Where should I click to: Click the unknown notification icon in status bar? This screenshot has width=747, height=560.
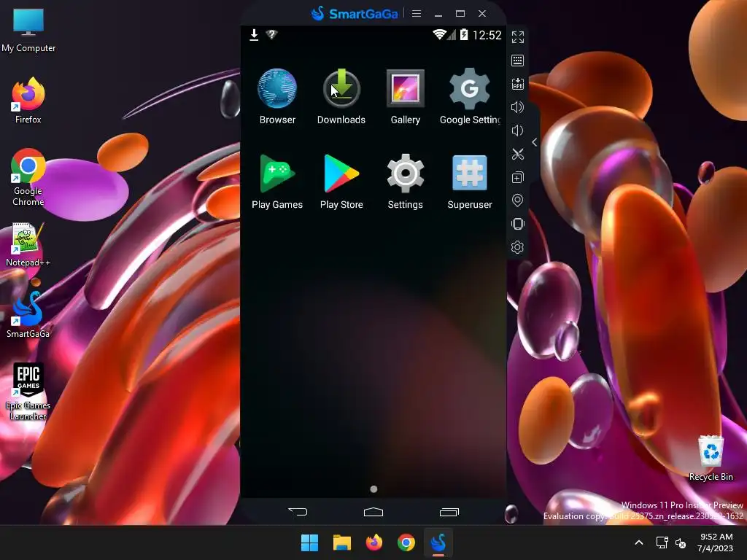pyautogui.click(x=271, y=34)
